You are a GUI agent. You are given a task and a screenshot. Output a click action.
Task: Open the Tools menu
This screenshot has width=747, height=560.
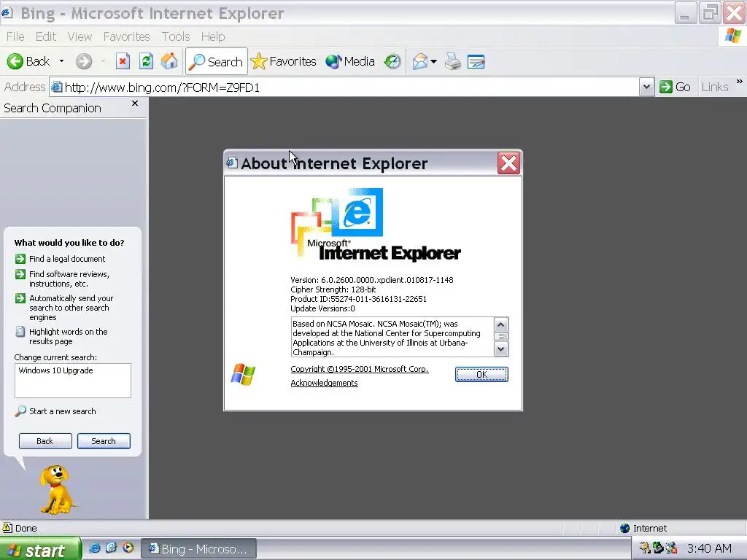(x=176, y=36)
